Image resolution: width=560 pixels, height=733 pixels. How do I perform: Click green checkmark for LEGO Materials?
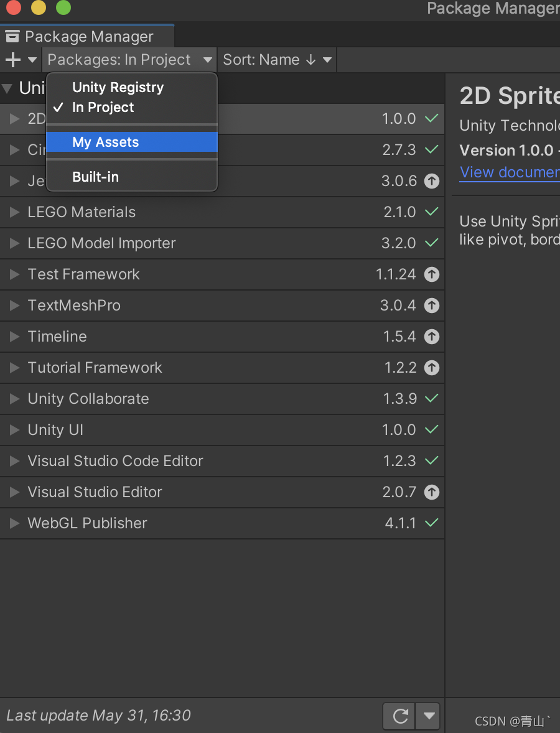tap(431, 212)
